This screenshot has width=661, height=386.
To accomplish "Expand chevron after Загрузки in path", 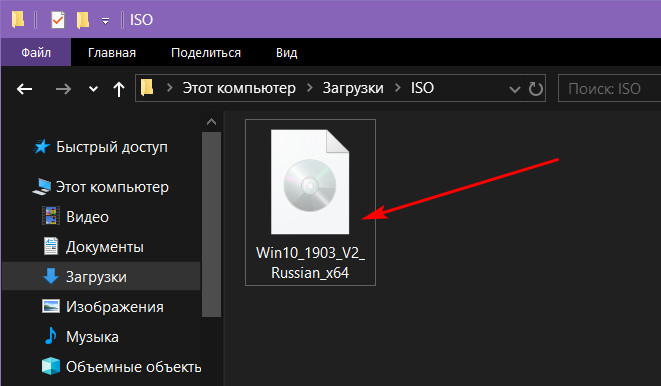I will 398,88.
